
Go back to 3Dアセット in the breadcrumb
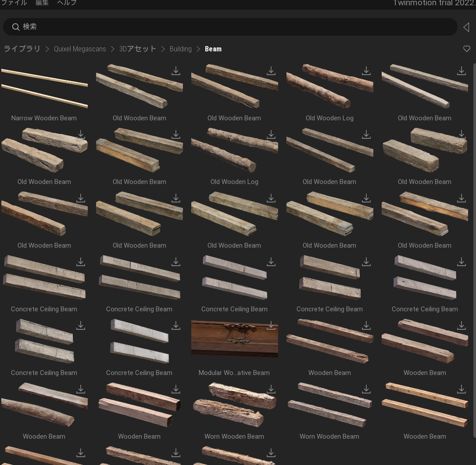click(137, 49)
